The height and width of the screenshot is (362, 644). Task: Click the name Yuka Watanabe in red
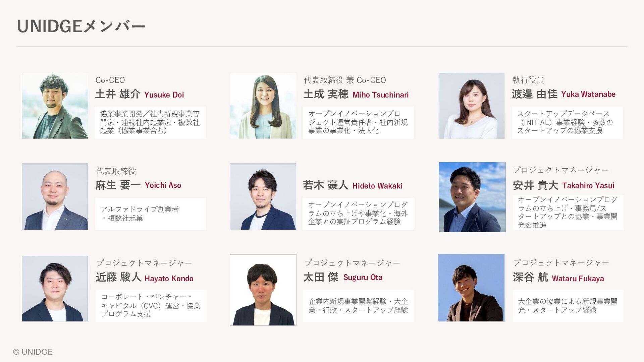(588, 94)
